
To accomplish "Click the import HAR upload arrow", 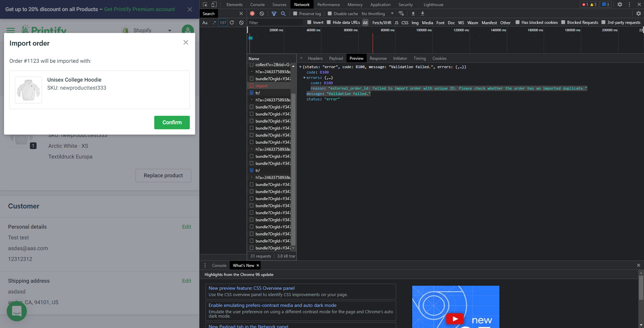I will [413, 14].
